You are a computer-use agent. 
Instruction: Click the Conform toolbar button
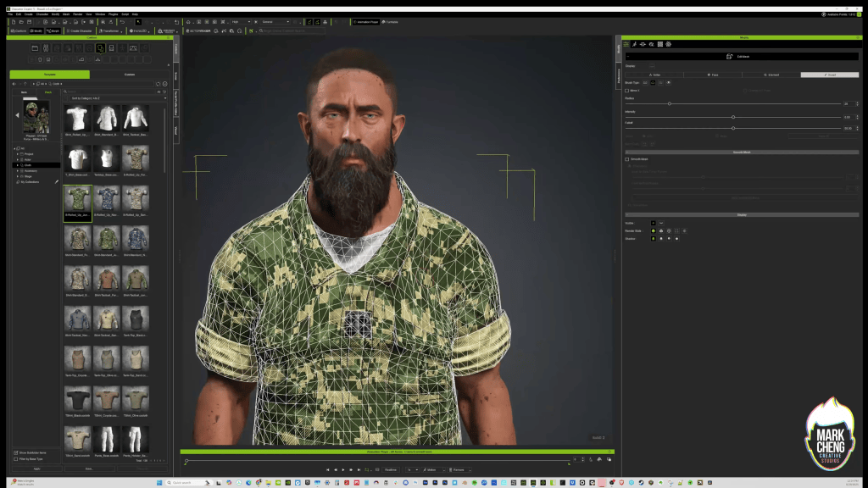pos(19,31)
